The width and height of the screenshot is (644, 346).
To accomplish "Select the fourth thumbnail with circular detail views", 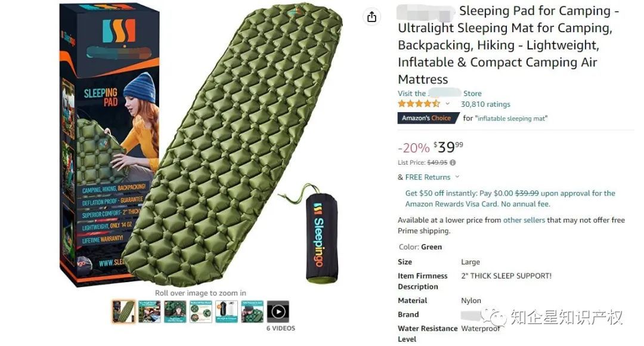I will click(201, 311).
